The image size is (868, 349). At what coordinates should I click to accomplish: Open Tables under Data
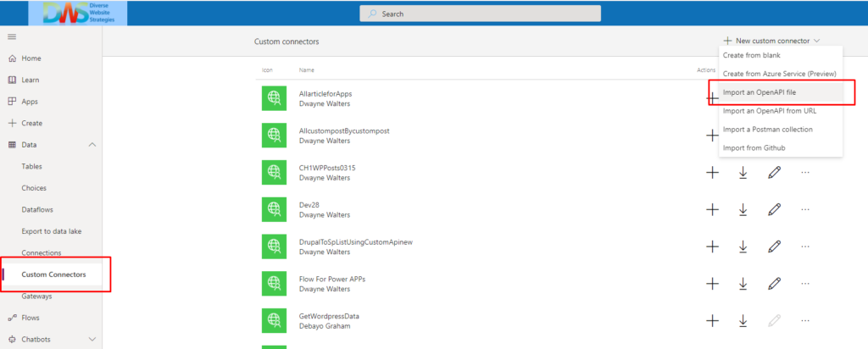point(31,167)
